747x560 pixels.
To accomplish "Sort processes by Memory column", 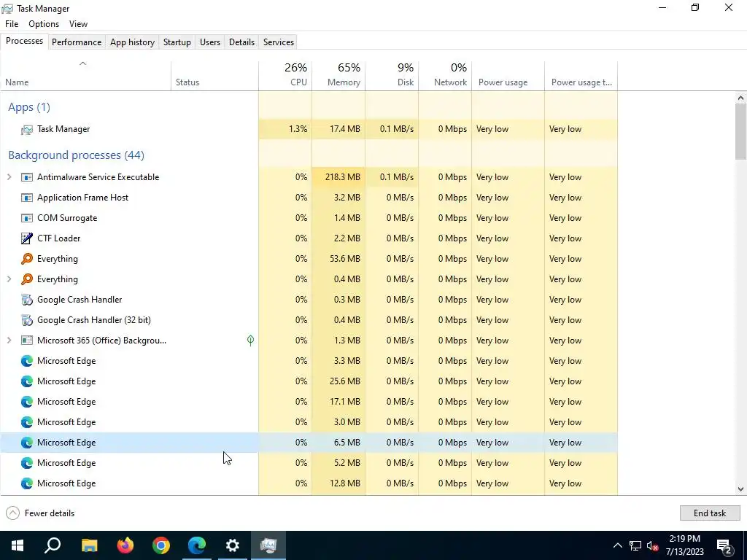I will click(x=338, y=76).
